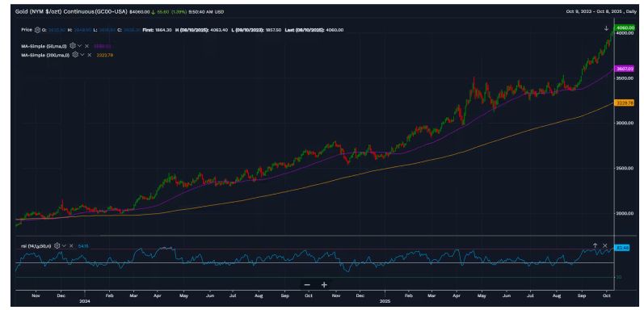Close the RSI pane at its right edge
This screenshot has width=644, height=310.
coord(604,245)
